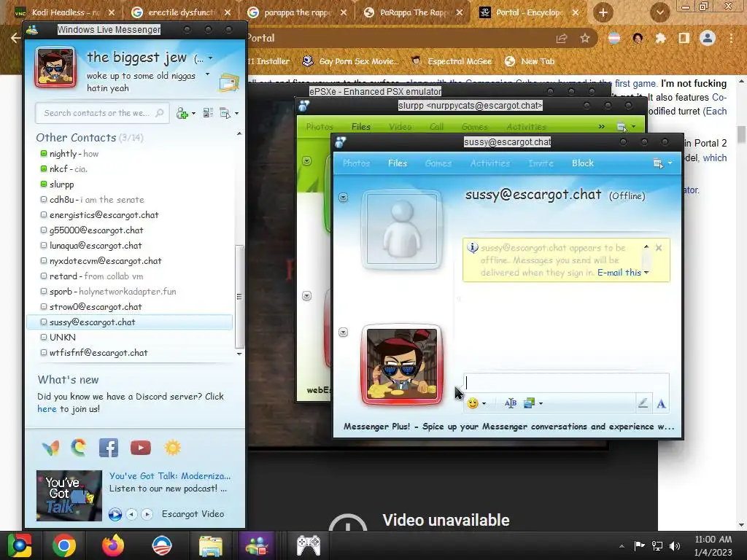
Task: Click the sussy chat window menu icon
Action: coord(659,163)
